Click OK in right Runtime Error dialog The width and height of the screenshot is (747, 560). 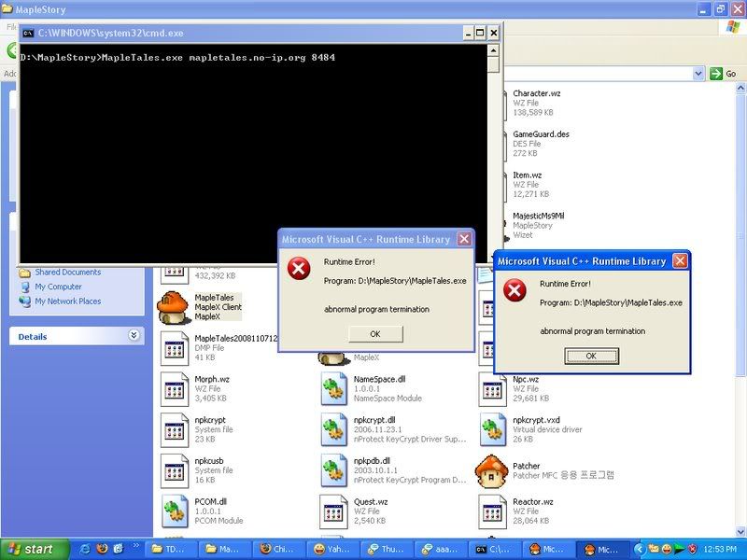click(591, 356)
